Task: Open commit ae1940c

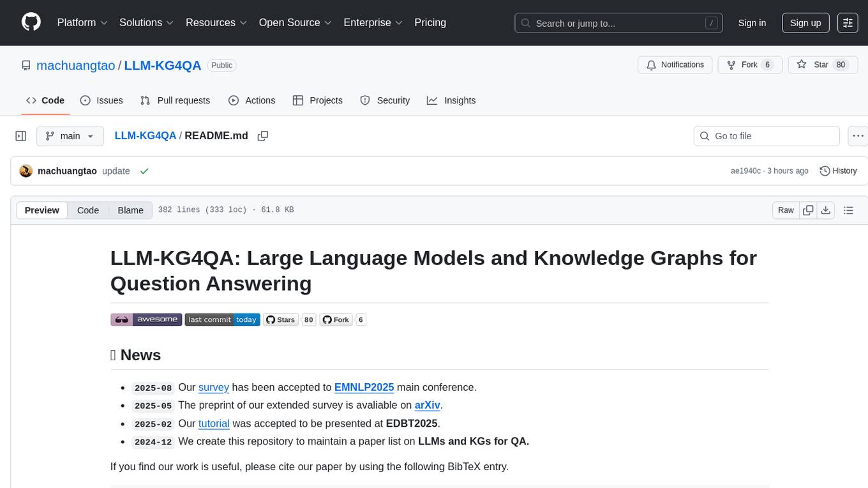Action: coord(745,171)
